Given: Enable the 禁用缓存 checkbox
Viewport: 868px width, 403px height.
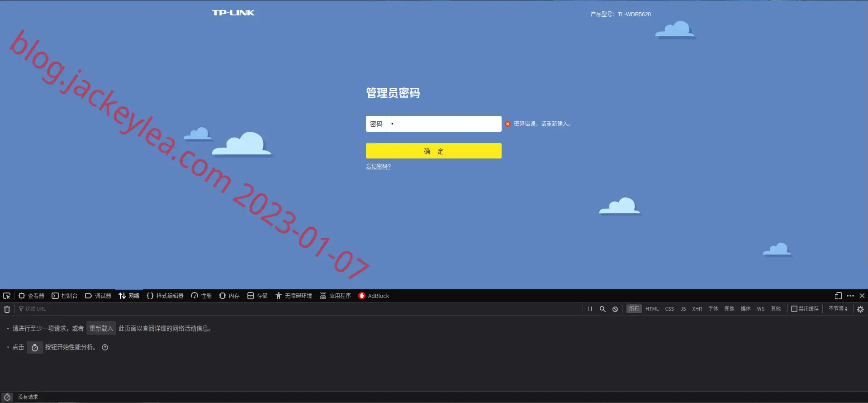Looking at the screenshot, I should [794, 309].
